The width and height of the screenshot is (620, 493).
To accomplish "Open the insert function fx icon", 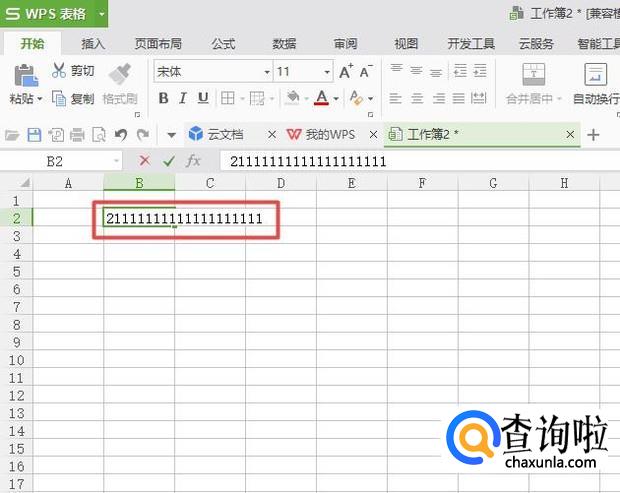I will coord(194,161).
